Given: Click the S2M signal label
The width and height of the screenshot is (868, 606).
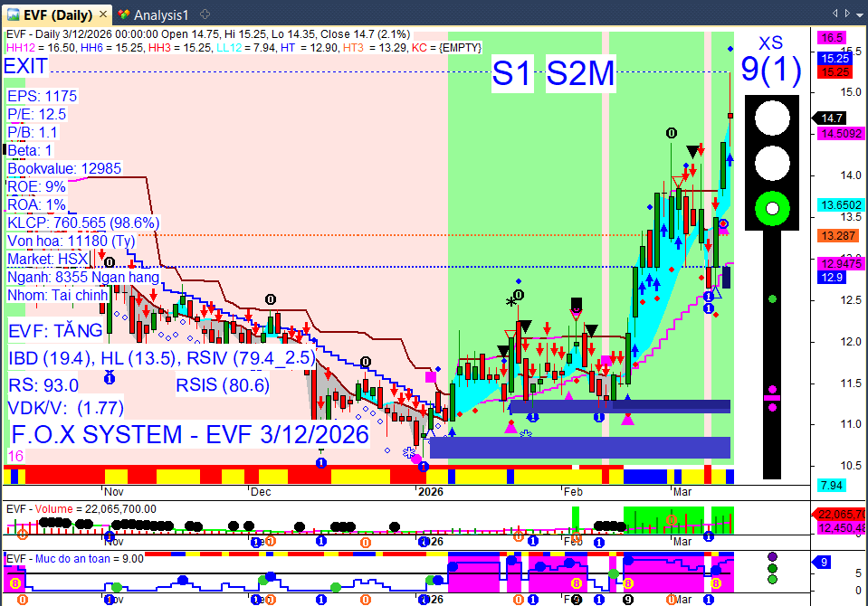Looking at the screenshot, I should click(580, 72).
